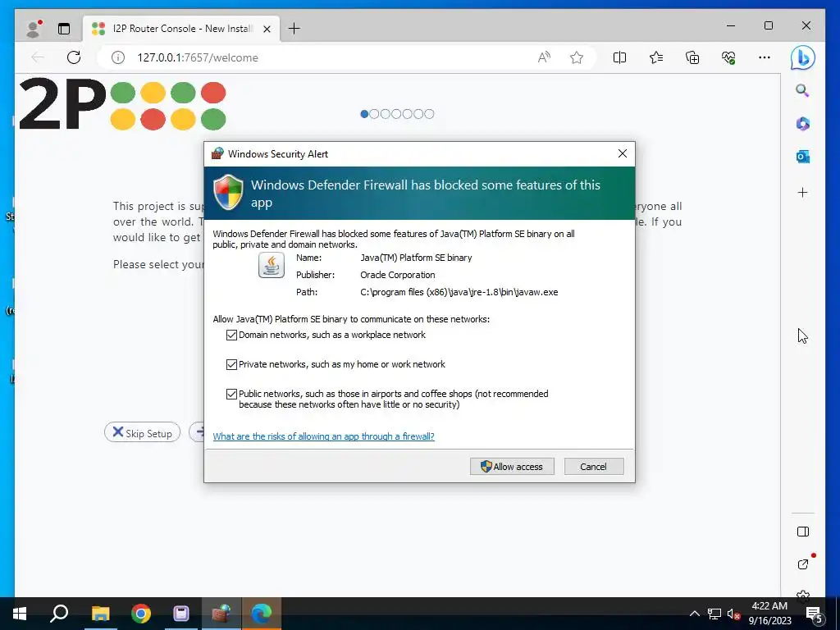The height and width of the screenshot is (630, 840).
Task: Open firewall risks help link
Action: click(323, 436)
